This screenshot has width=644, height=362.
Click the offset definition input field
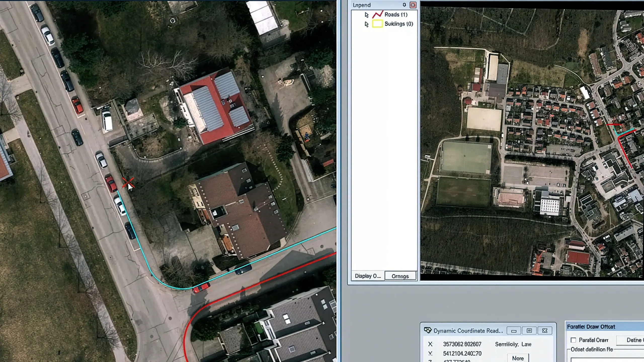click(x=607, y=360)
